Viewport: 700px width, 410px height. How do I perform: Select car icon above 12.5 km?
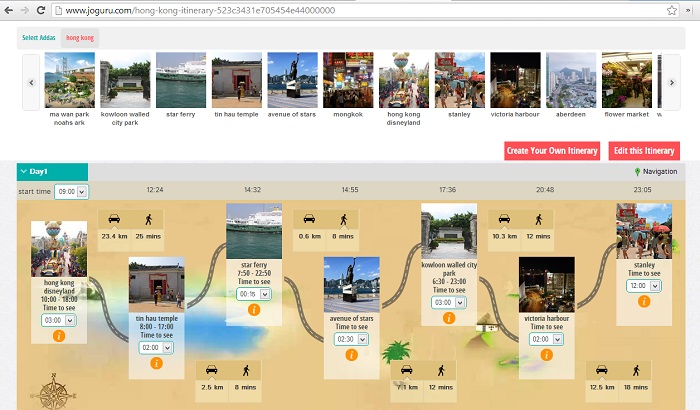click(x=602, y=370)
